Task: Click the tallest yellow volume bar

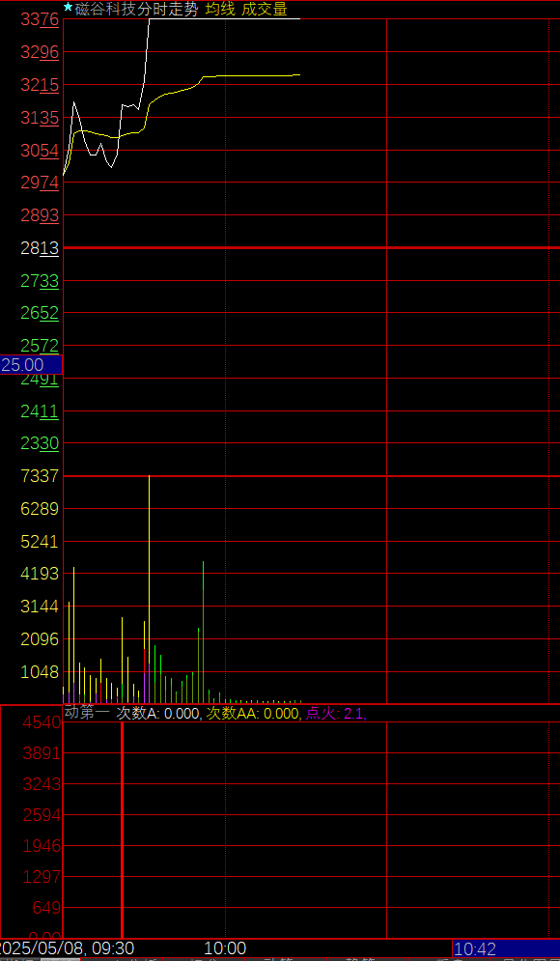Action: click(x=149, y=588)
